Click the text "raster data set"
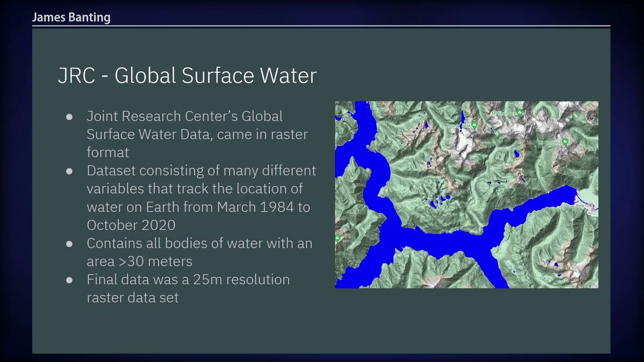 click(132, 298)
